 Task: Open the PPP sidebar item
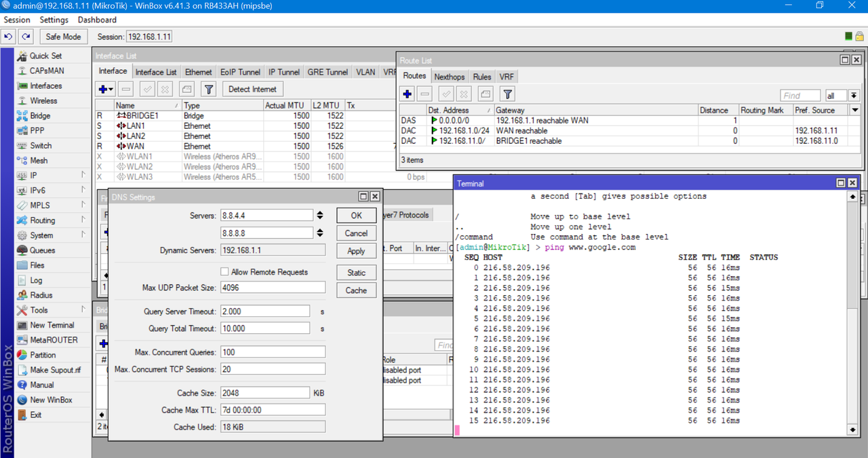[x=37, y=130]
